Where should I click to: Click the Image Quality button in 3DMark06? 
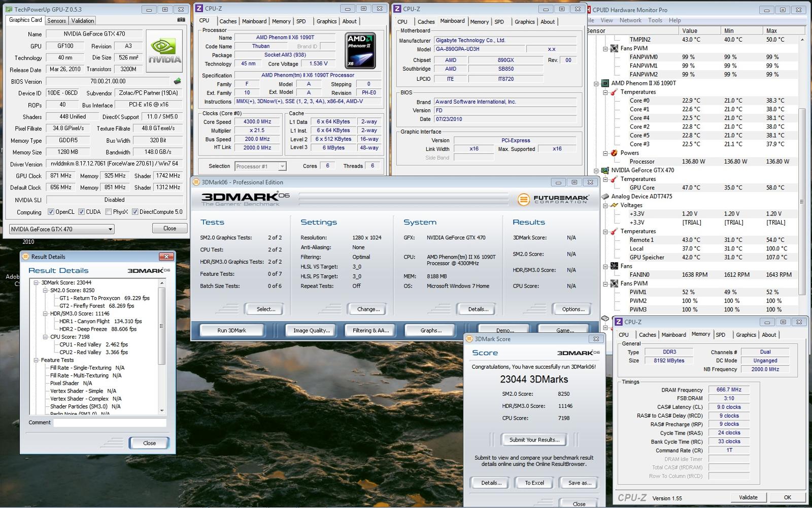tap(311, 330)
